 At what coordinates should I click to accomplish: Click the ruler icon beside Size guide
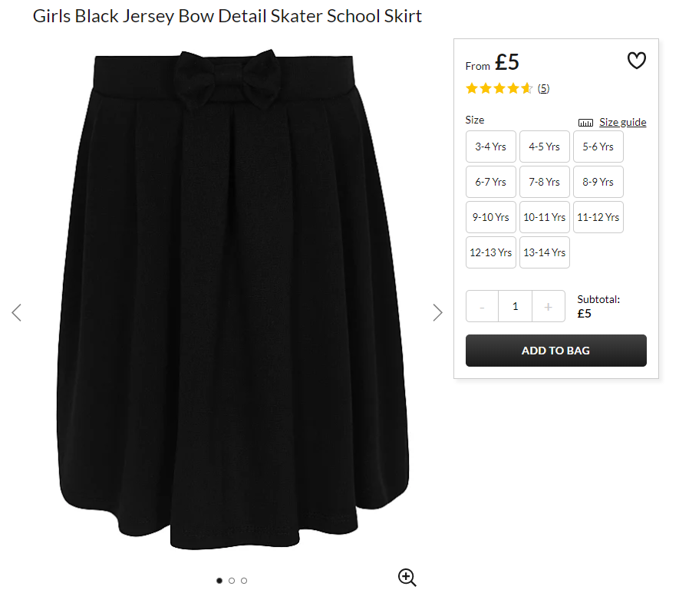click(585, 123)
